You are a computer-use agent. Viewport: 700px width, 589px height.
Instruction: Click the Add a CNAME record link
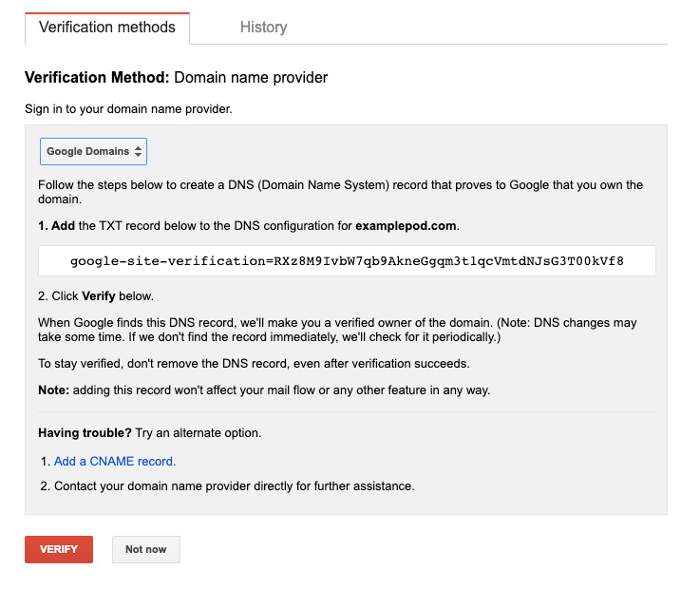point(115,462)
